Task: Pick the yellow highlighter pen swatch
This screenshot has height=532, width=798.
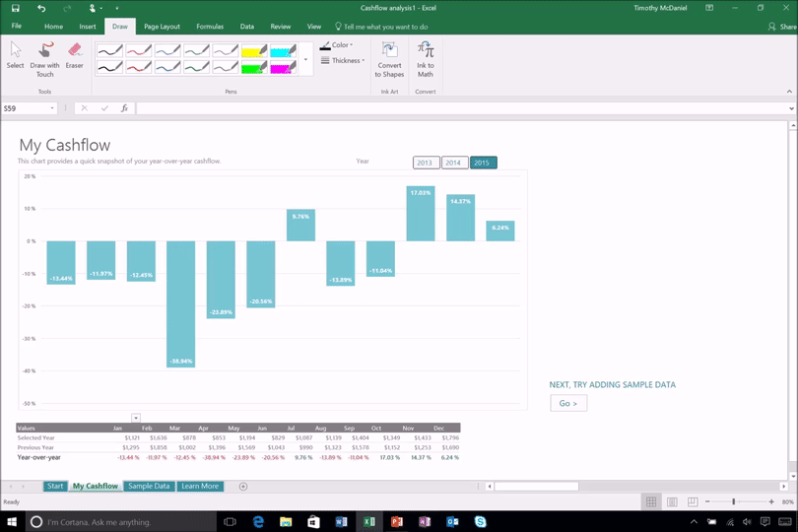Action: pyautogui.click(x=254, y=51)
